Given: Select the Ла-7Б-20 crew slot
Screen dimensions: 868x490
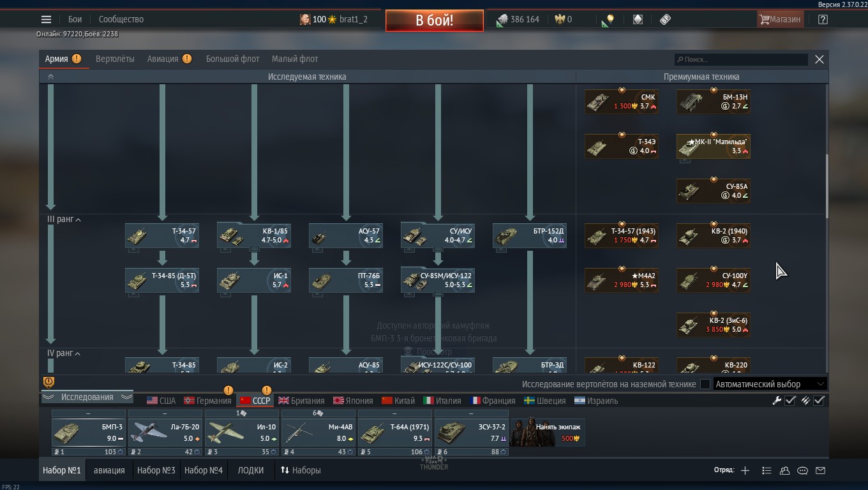Looking at the screenshot, I should click(x=165, y=433).
